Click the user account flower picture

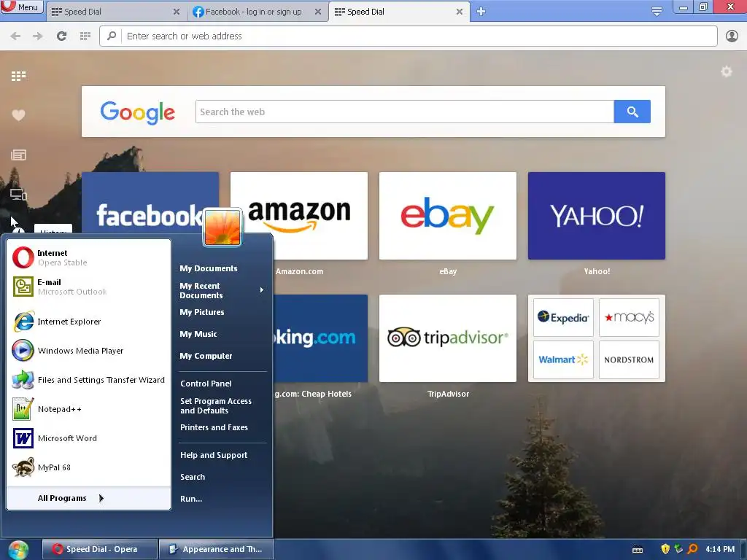222,227
